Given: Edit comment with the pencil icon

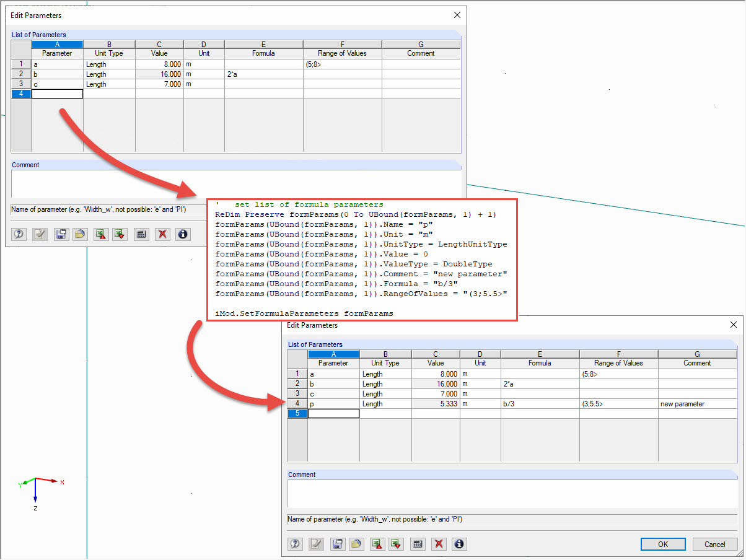Looking at the screenshot, I should (38, 234).
